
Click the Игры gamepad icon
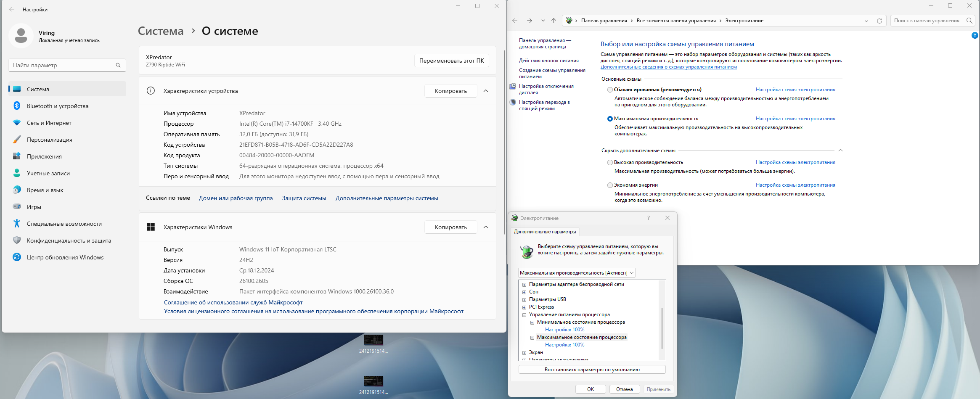pos(17,207)
